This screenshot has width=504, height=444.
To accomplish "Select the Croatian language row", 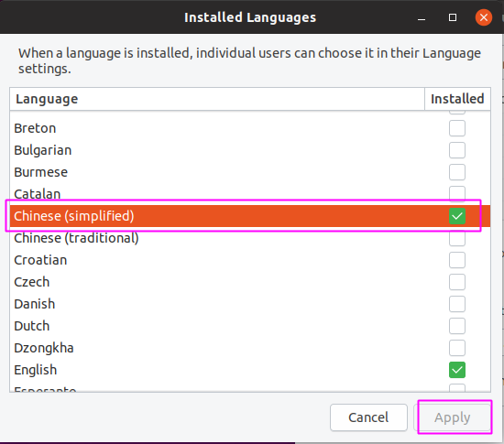I will point(250,260).
